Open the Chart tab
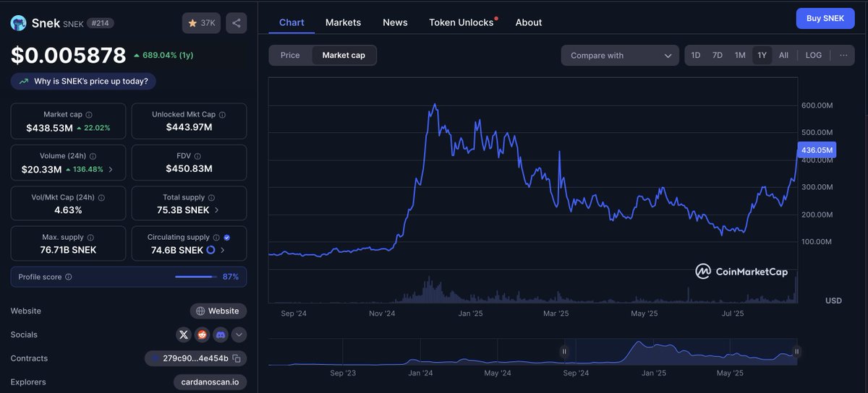Image resolution: width=868 pixels, height=393 pixels. pos(292,22)
